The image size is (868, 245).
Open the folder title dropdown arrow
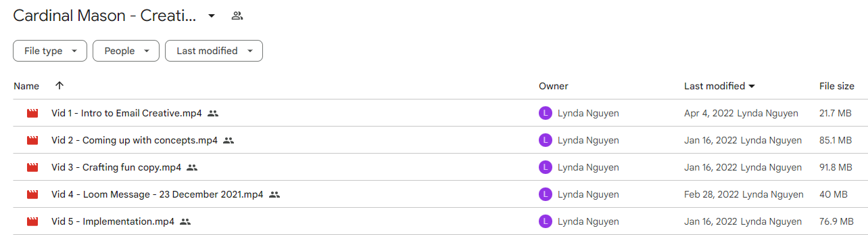coord(212,16)
